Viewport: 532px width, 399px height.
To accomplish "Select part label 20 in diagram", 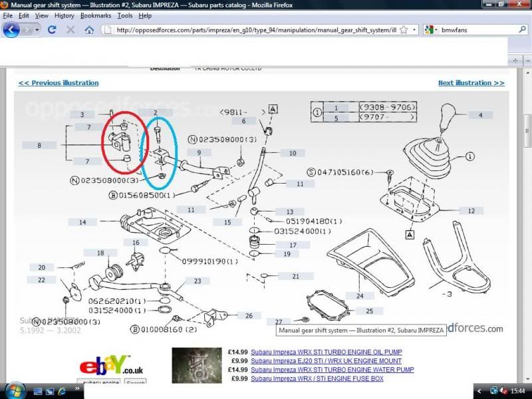I will (x=42, y=267).
